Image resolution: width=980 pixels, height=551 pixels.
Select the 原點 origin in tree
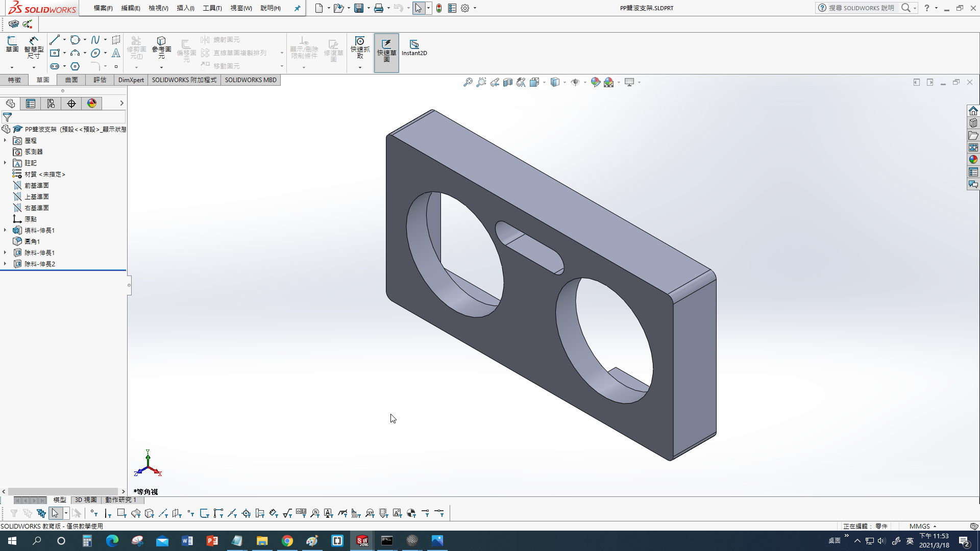pyautogui.click(x=31, y=219)
